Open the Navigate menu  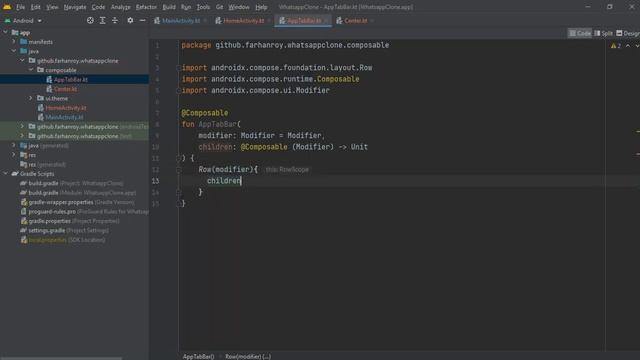[x=75, y=7]
